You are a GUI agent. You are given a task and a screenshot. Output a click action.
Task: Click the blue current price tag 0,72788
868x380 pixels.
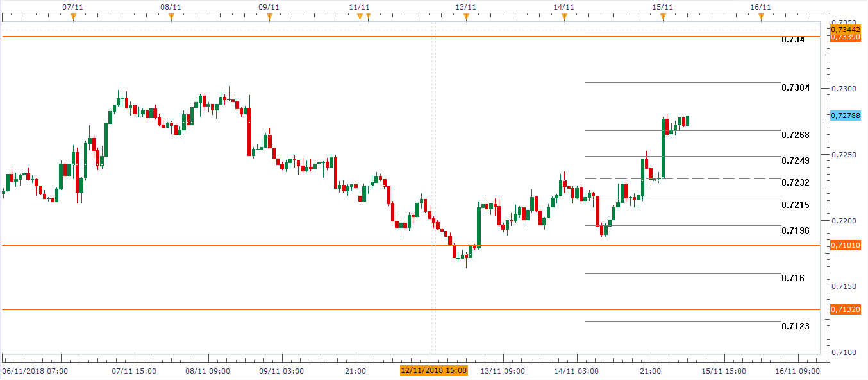pos(845,116)
